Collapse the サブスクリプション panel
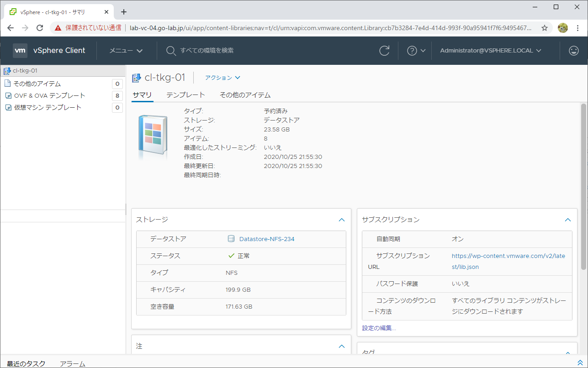Screen dimensions: 588x368 [568, 220]
